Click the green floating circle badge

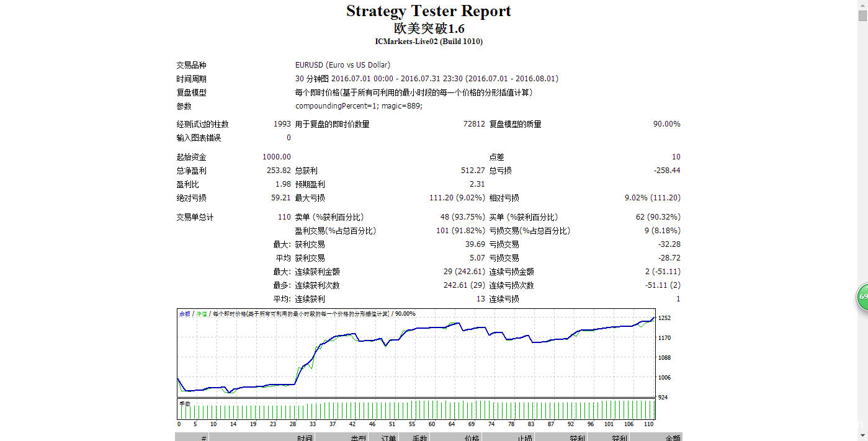pyautogui.click(x=863, y=298)
